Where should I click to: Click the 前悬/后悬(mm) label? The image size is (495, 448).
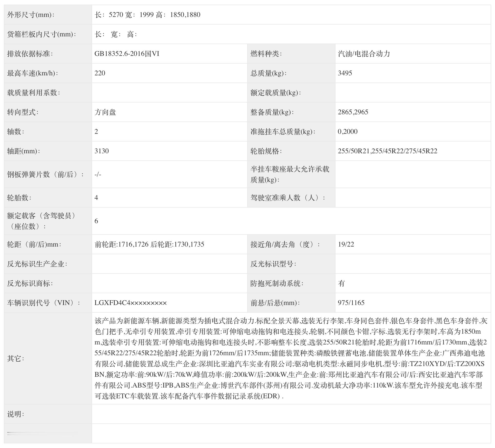coord(275,303)
